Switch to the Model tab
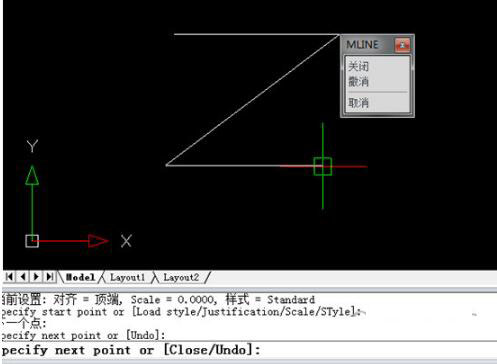Viewport: 497px width, 364px height. [x=80, y=277]
